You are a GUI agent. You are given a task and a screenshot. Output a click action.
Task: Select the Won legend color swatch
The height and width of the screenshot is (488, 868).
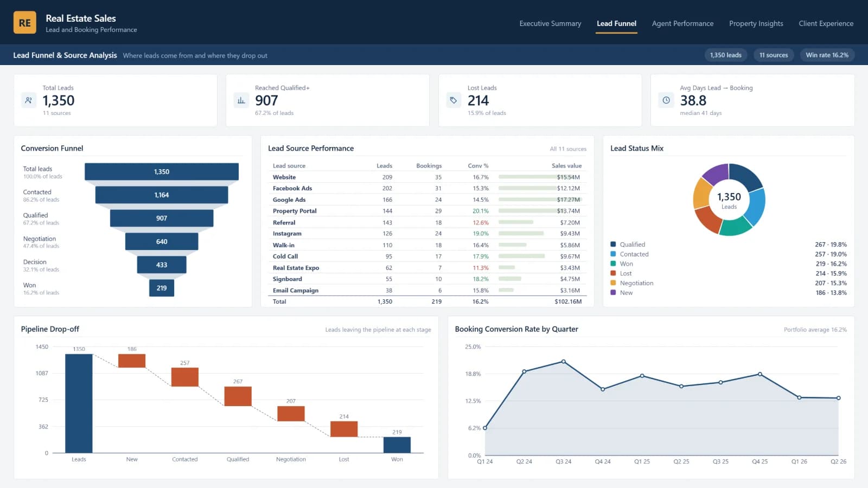pyautogui.click(x=613, y=264)
